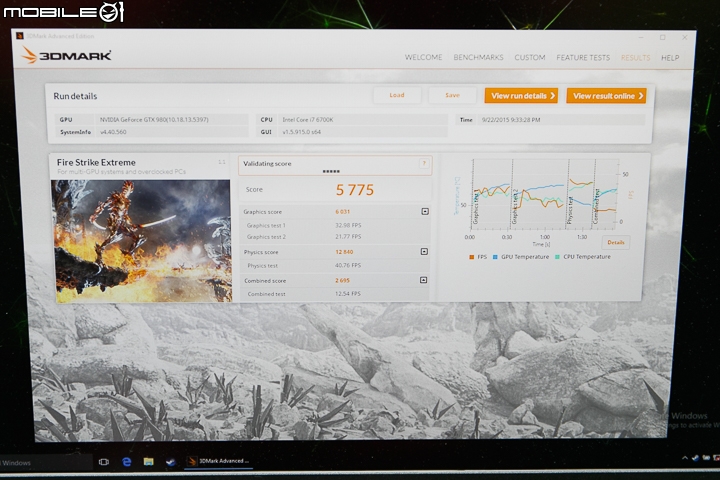The image size is (720, 480).
Task: Click 3DMark Advanced taskbar button
Action: 219,461
